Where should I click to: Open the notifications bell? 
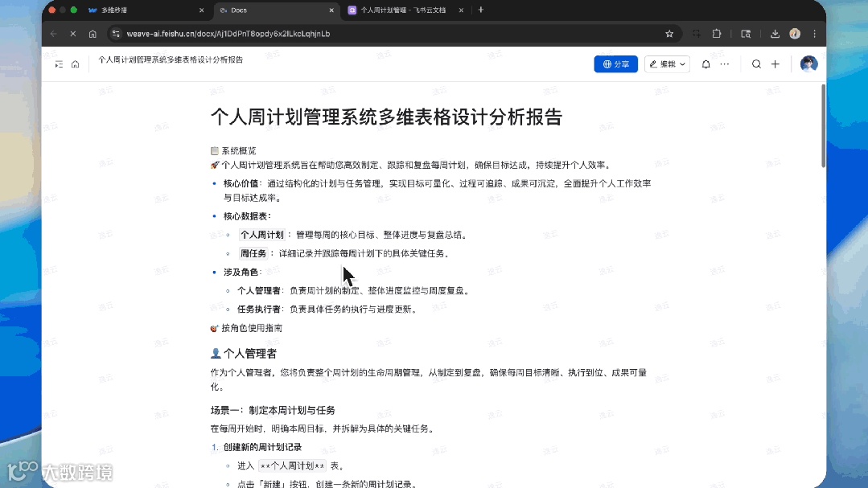(706, 64)
